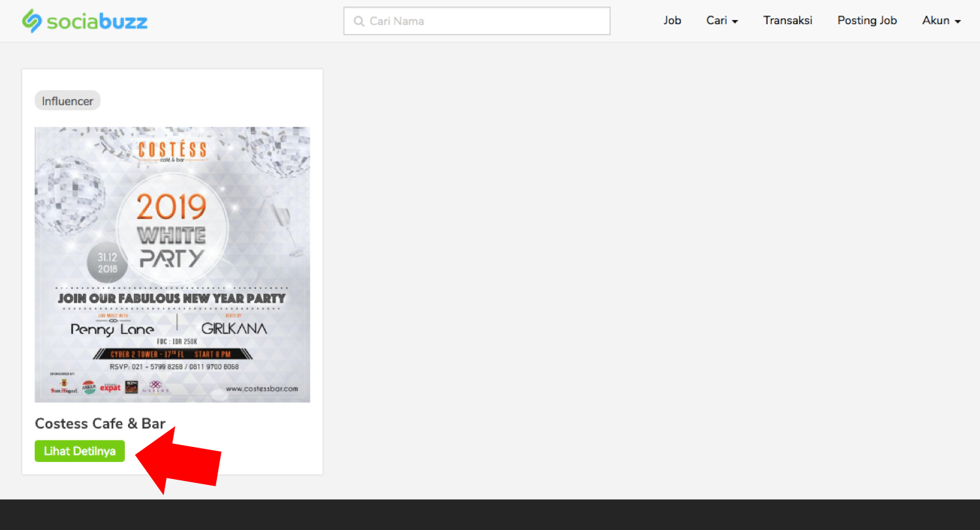Focus the Cari Nama search field
This screenshot has height=530, width=980.
point(477,21)
